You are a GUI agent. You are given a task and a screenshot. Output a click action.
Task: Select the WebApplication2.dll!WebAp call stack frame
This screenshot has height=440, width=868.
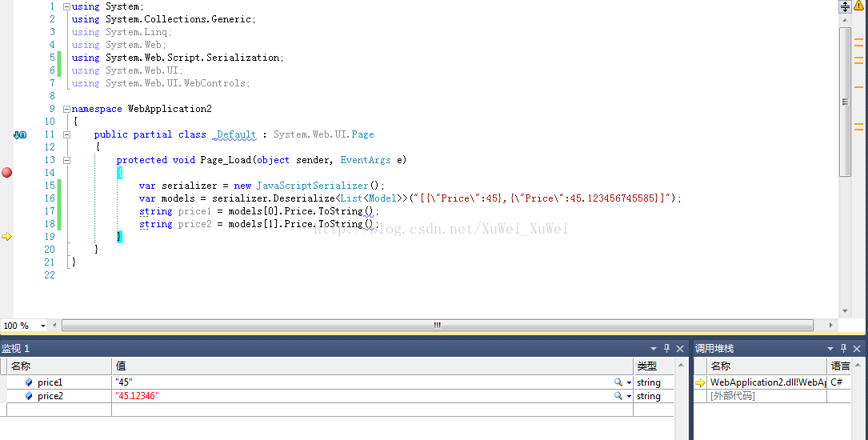[768, 382]
